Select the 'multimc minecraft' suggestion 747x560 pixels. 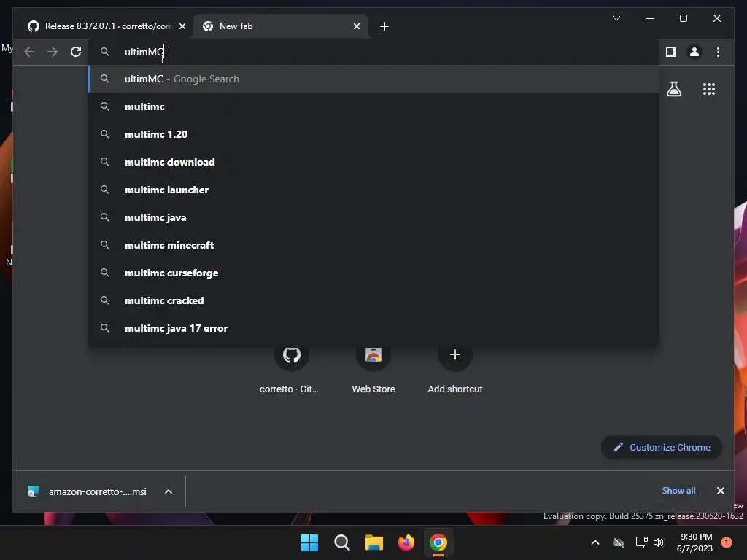tap(373, 245)
